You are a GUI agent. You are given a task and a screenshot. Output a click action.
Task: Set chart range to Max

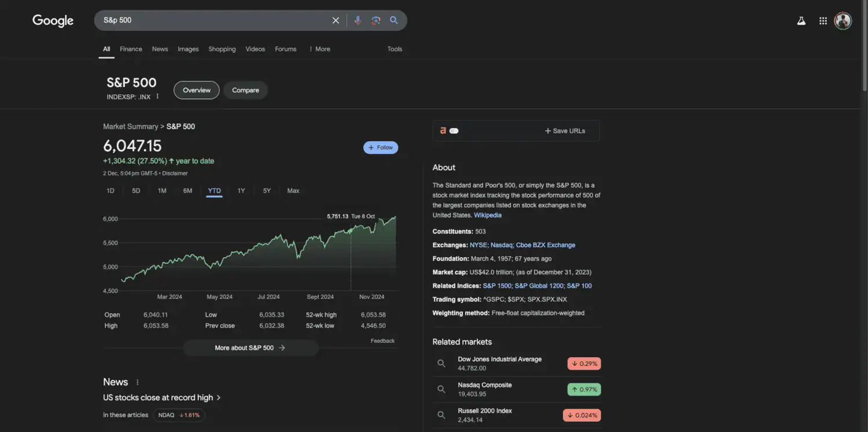coord(293,191)
